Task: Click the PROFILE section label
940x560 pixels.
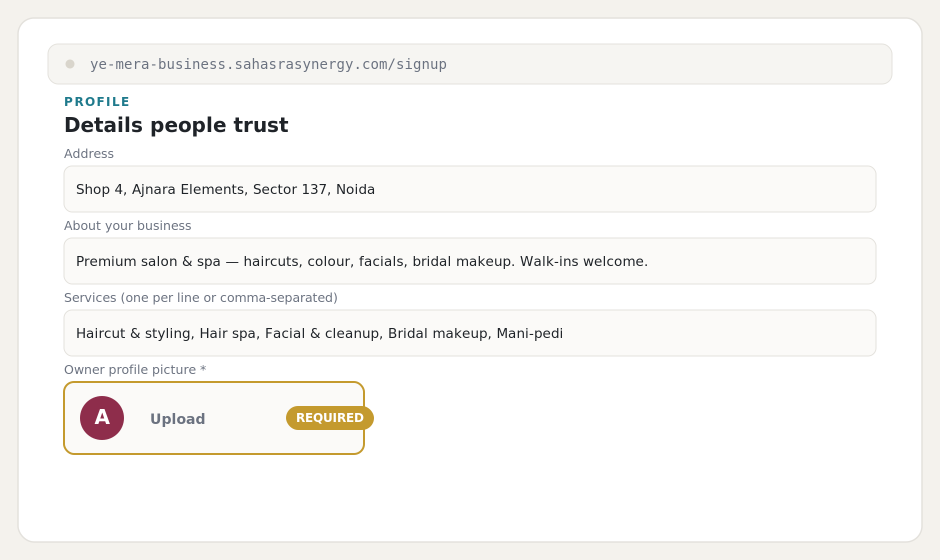Action: pos(97,102)
